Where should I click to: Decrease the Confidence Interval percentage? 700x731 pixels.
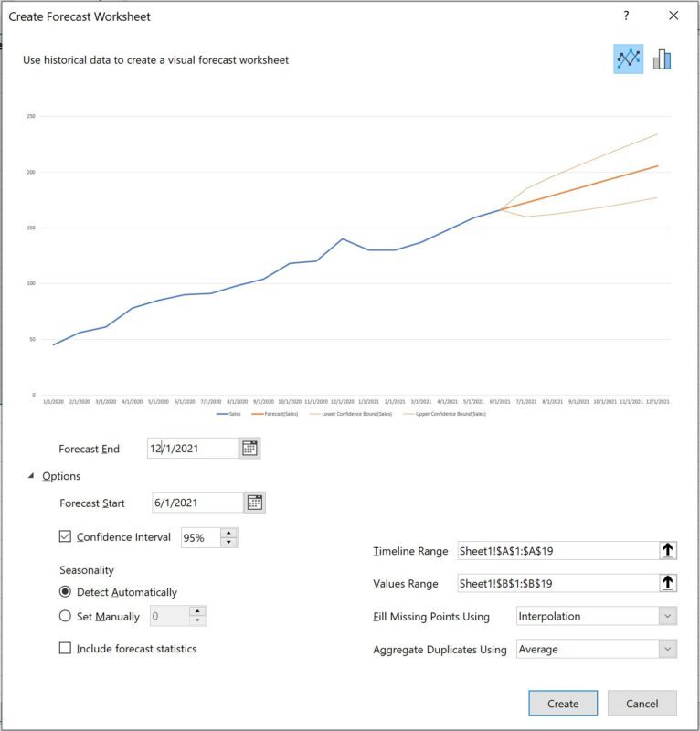(x=228, y=542)
